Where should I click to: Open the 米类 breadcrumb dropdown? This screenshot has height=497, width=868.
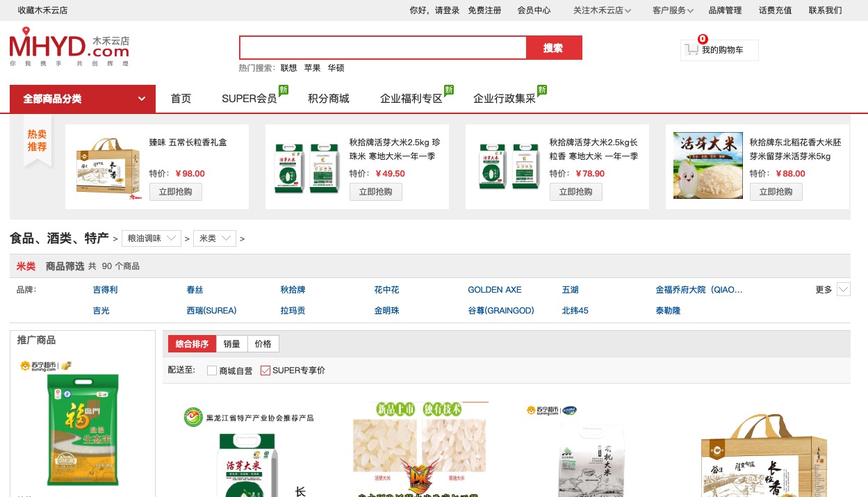click(215, 238)
